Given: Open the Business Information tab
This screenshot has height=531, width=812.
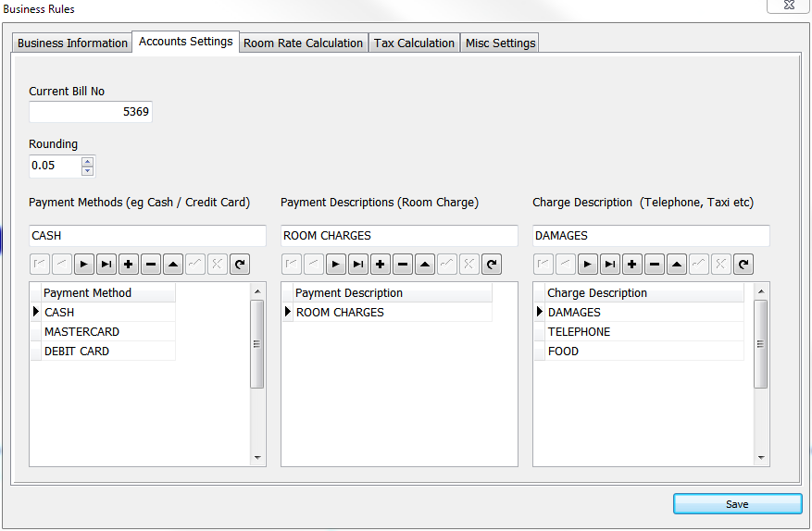Looking at the screenshot, I should [72, 43].
